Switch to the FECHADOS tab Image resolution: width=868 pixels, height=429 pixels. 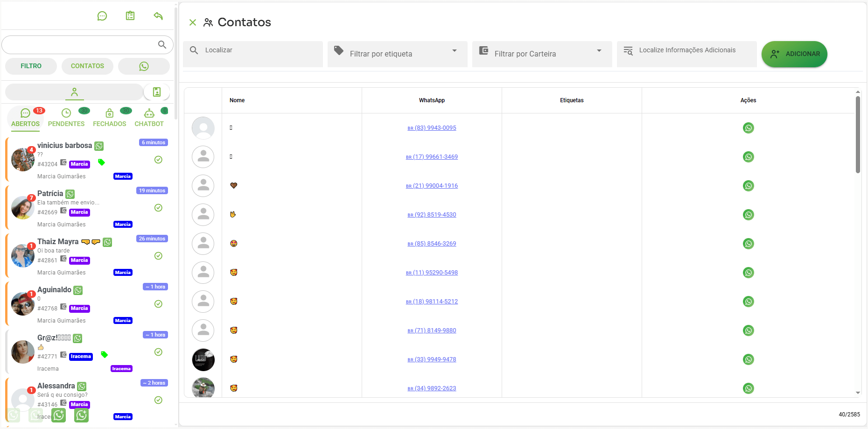point(109,118)
